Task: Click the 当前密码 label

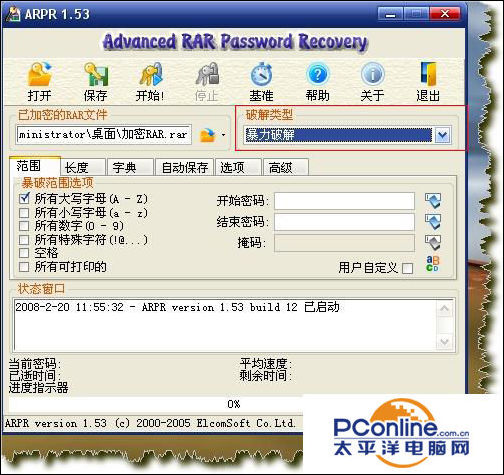Action: [34, 363]
